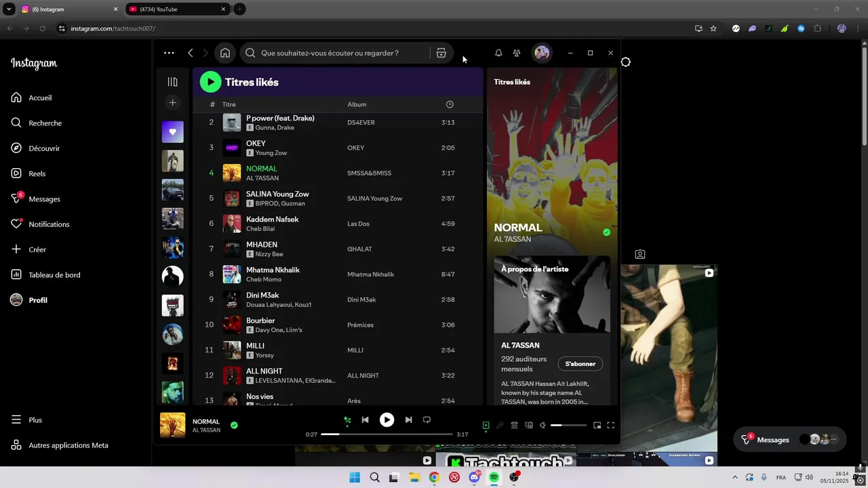Open Instagram Messages in sidebar
Viewport: 868px width, 488px height.
[35, 199]
